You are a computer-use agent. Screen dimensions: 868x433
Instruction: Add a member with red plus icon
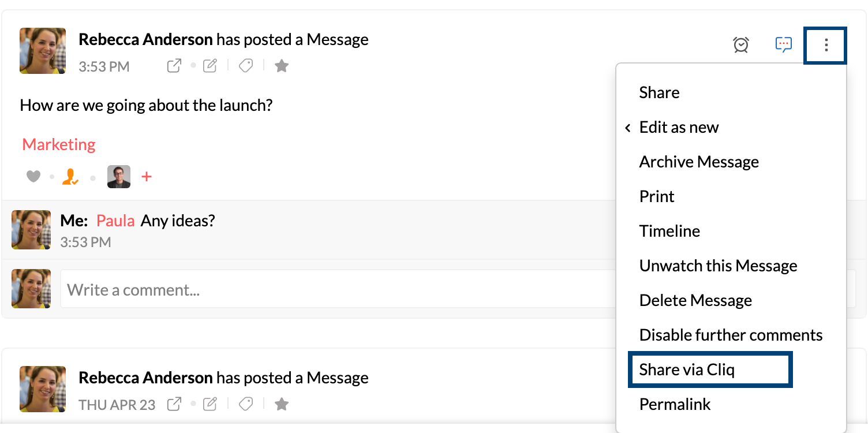coord(147,177)
